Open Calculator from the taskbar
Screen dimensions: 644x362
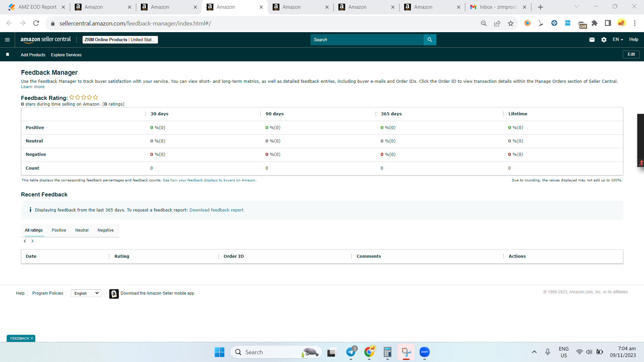point(388,352)
